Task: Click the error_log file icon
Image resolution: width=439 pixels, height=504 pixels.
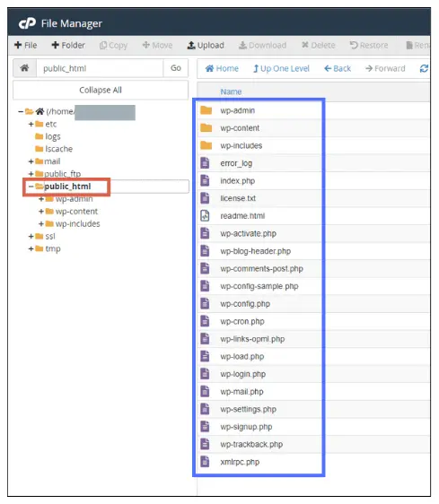Action: tap(205, 163)
